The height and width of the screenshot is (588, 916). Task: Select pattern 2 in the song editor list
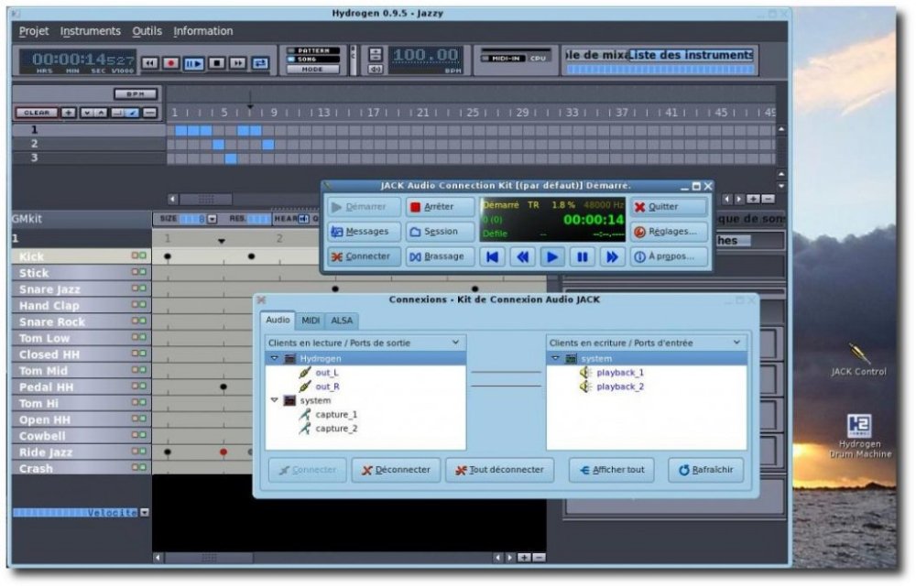[x=89, y=144]
